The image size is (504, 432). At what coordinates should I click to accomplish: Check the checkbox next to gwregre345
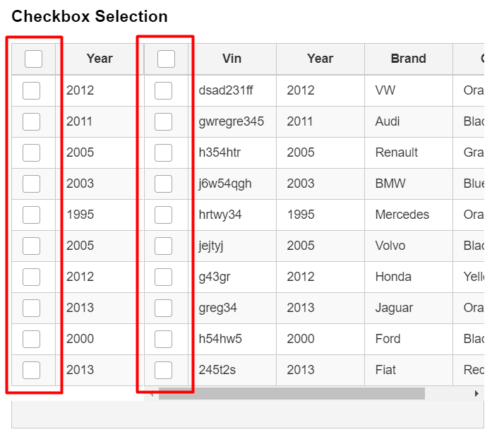[x=163, y=121]
